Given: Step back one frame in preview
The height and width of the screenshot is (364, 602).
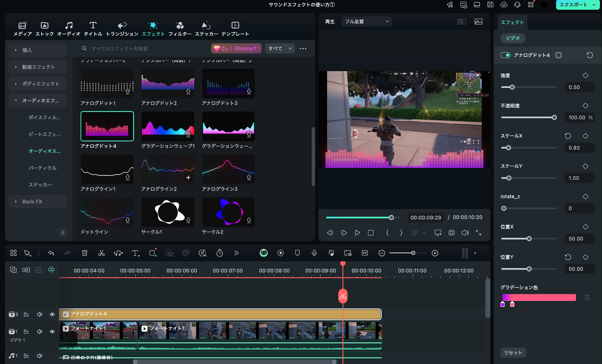Looking at the screenshot, I should pyautogui.click(x=330, y=233).
